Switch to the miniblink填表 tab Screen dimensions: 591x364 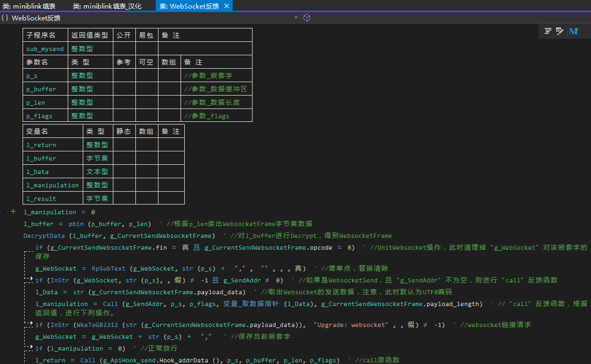click(x=30, y=6)
